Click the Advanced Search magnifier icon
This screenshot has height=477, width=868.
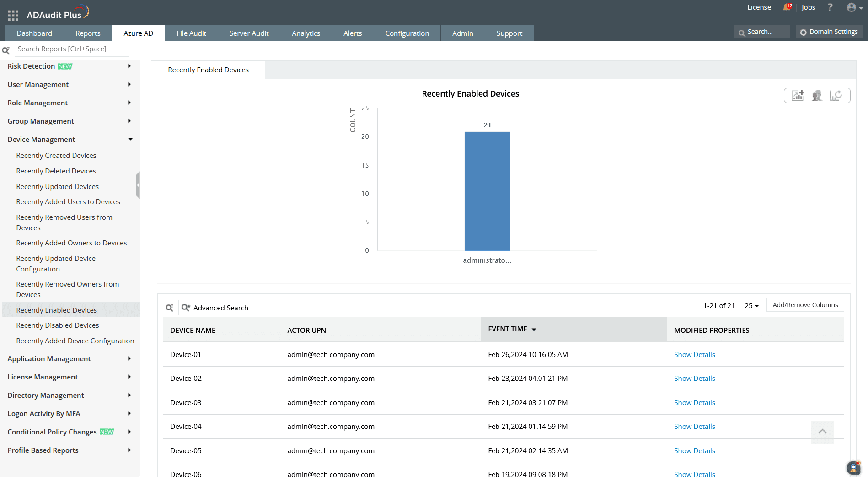click(186, 308)
